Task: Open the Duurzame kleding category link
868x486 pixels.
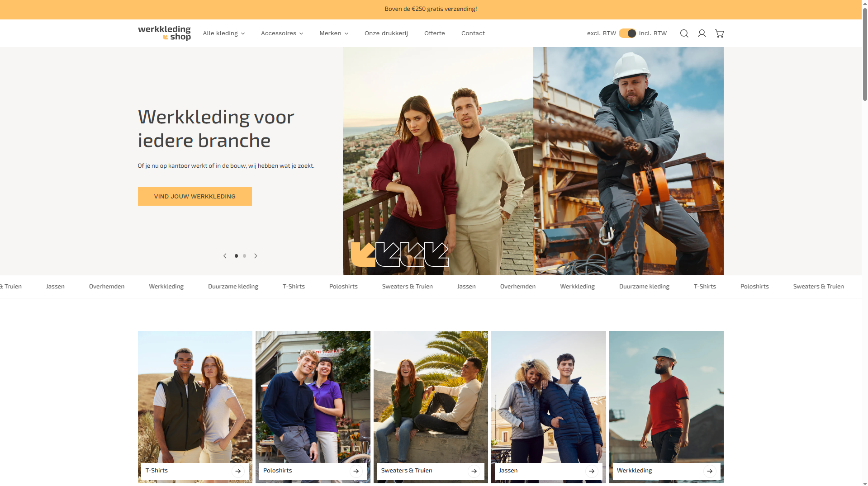Action: [233, 287]
